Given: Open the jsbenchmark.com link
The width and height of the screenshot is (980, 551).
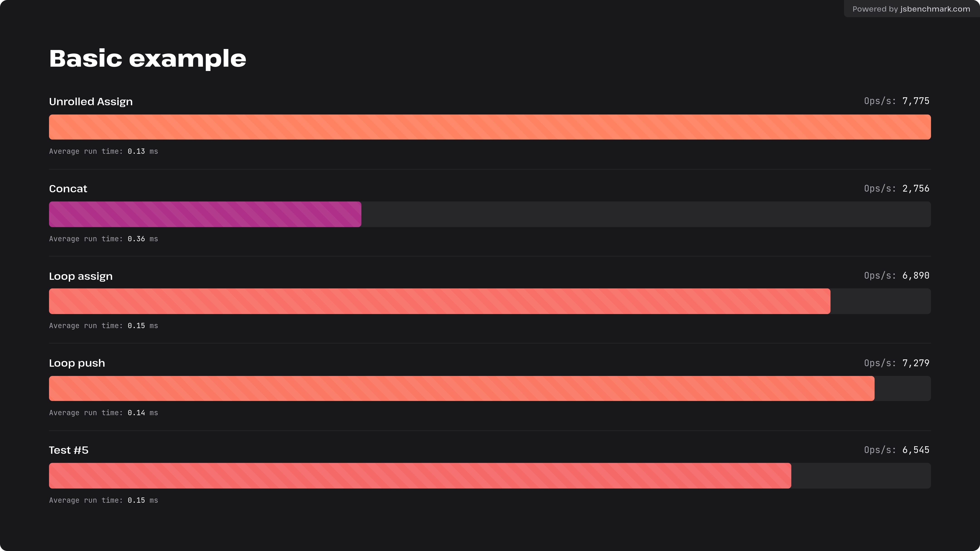Looking at the screenshot, I should [x=935, y=9].
